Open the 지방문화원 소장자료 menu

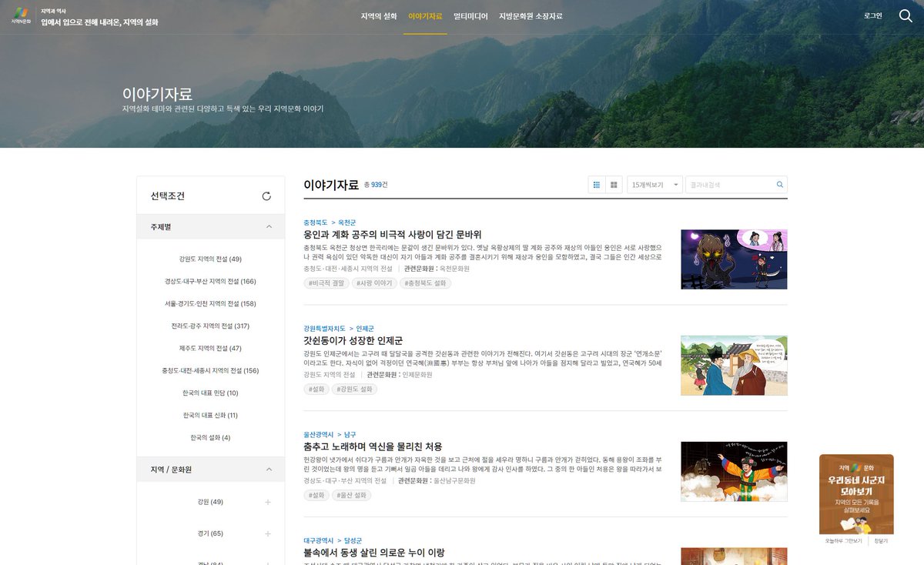[531, 16]
